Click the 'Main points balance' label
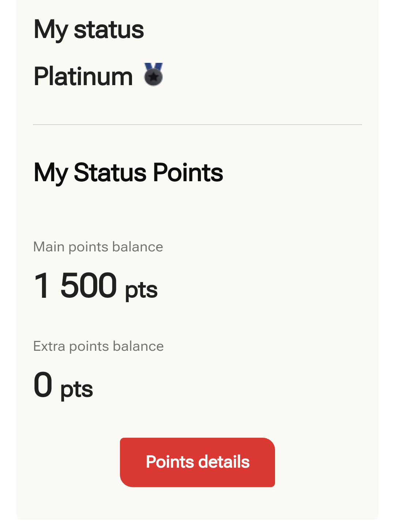This screenshot has width=395, height=532. click(98, 247)
